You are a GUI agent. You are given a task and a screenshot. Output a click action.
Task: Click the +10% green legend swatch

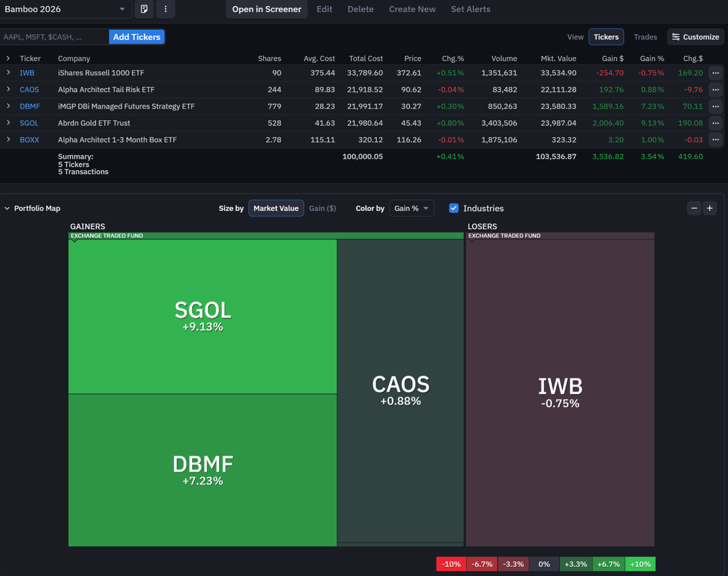tap(640, 564)
